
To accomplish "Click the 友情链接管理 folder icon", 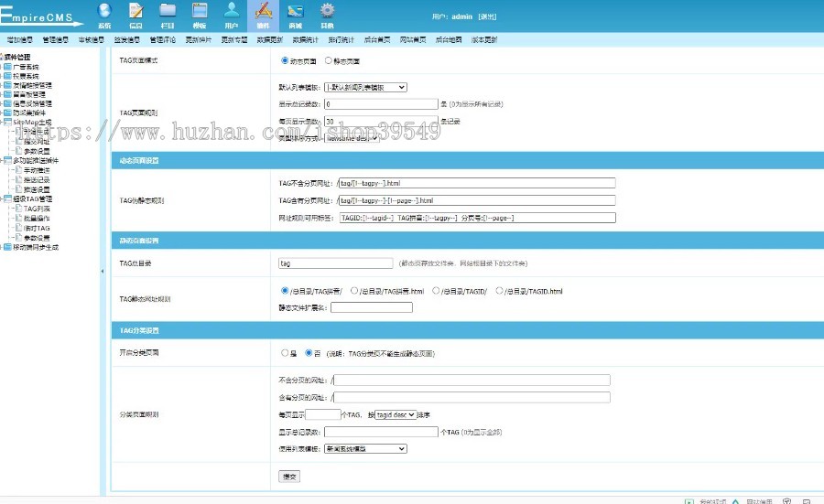I will [7, 85].
